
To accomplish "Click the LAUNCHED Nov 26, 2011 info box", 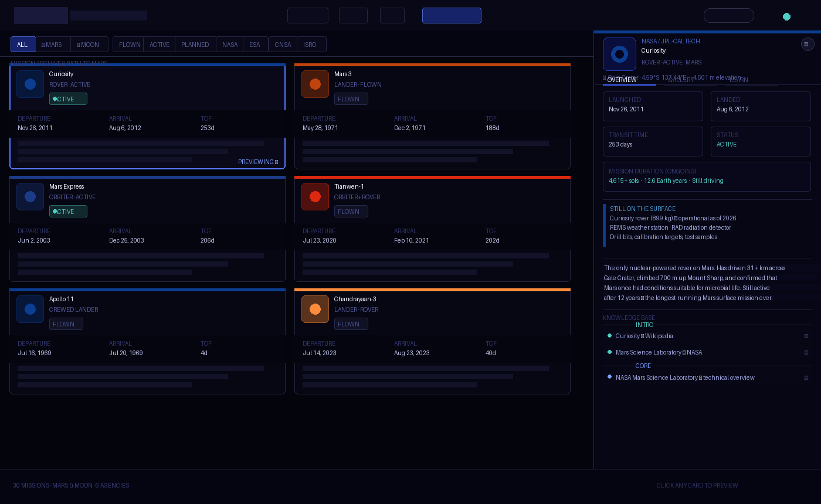I will click(x=653, y=107).
